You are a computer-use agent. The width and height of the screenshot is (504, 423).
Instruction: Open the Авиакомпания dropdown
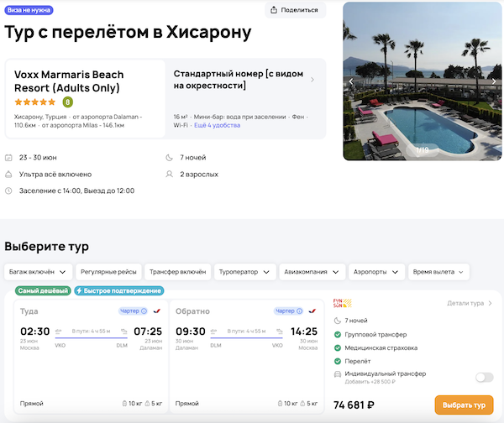pyautogui.click(x=312, y=272)
